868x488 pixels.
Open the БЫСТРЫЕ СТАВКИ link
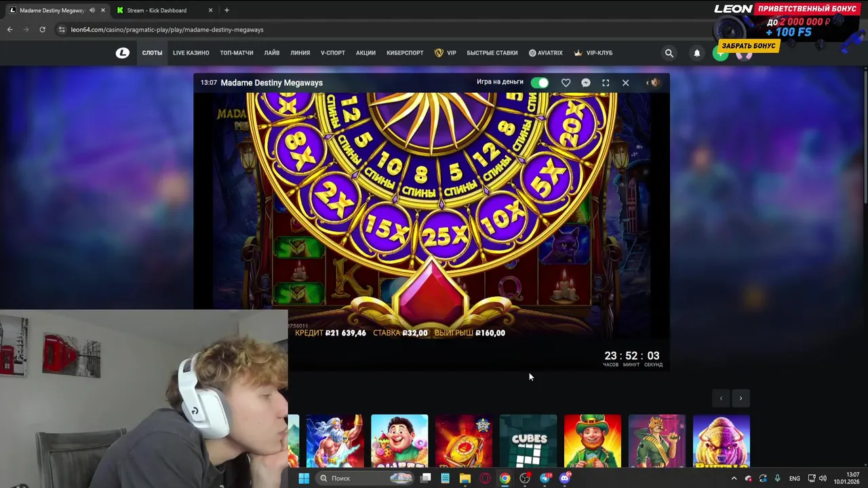492,53
